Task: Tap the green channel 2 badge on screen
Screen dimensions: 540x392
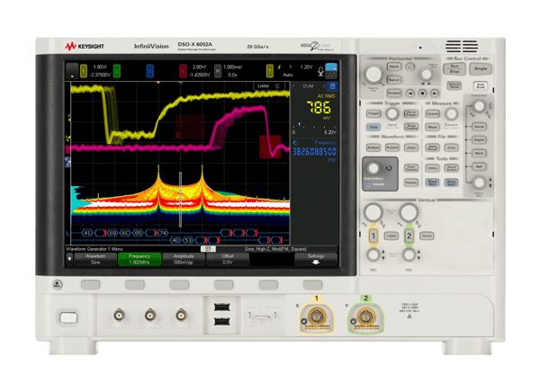Action: click(117, 71)
